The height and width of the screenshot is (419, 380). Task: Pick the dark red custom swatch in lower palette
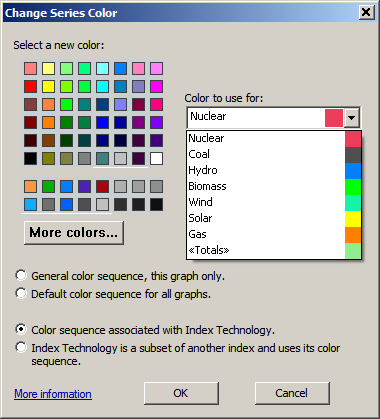102,186
